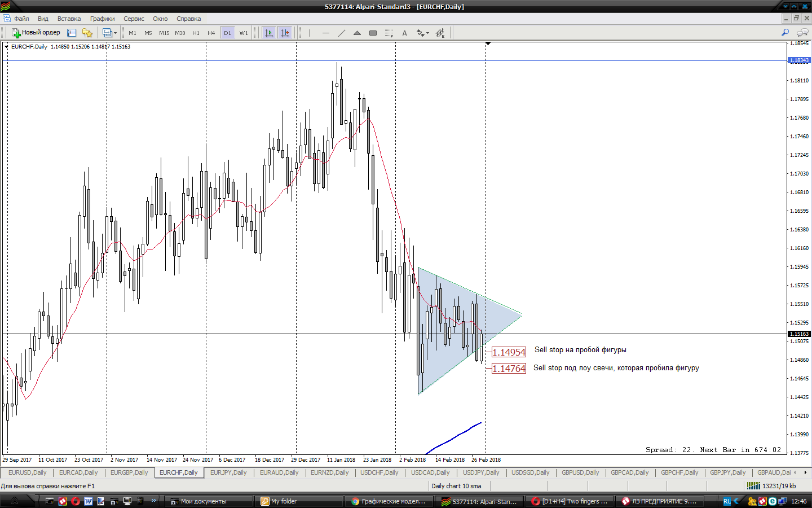Open the Справка menu
Image resolution: width=812 pixels, height=508 pixels.
pos(188,19)
